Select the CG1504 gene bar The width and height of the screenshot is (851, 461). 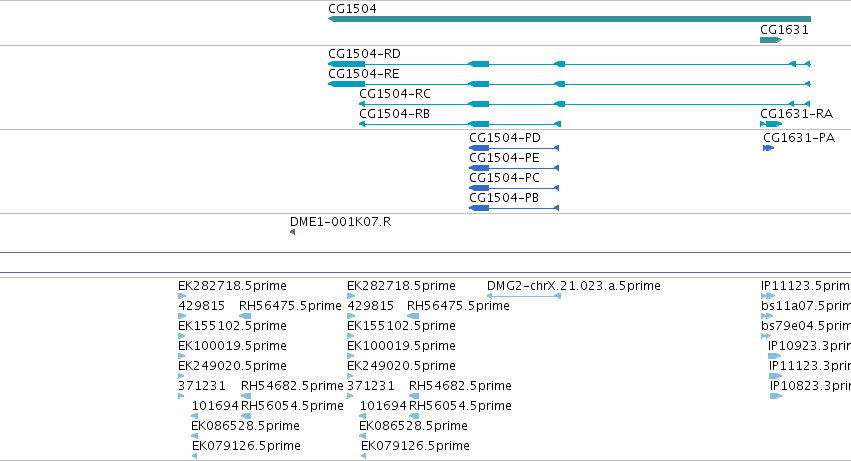pos(569,19)
